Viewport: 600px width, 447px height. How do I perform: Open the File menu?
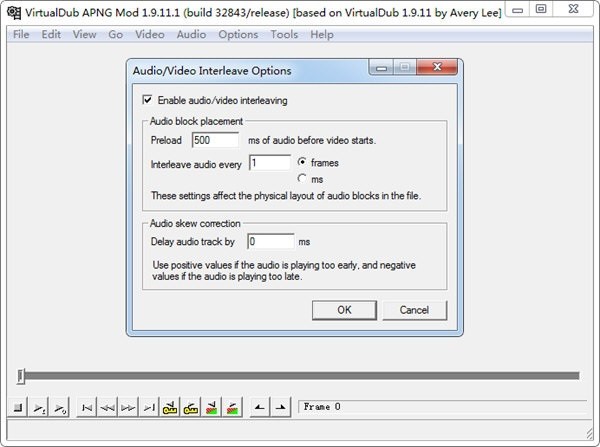pyautogui.click(x=21, y=34)
